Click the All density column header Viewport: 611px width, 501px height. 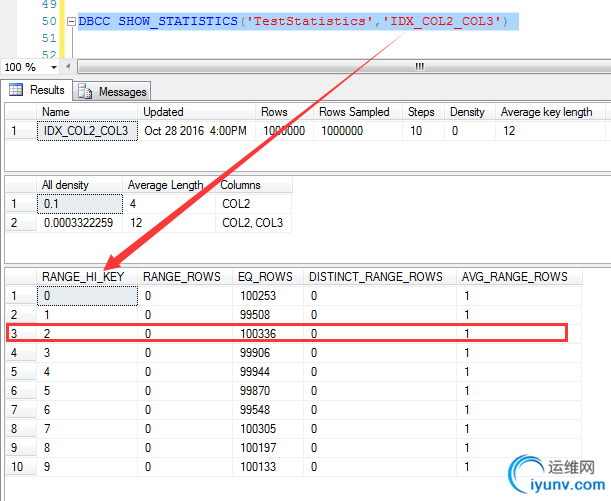click(79, 185)
